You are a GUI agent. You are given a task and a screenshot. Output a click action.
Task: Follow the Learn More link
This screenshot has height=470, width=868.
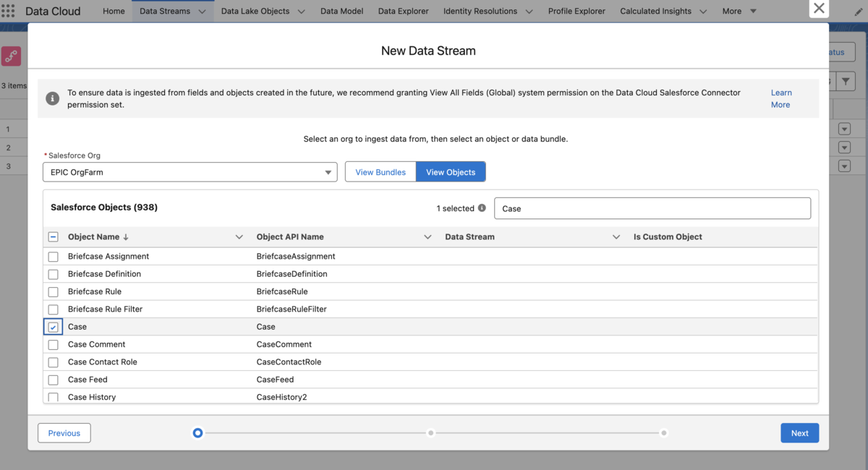[781, 98]
